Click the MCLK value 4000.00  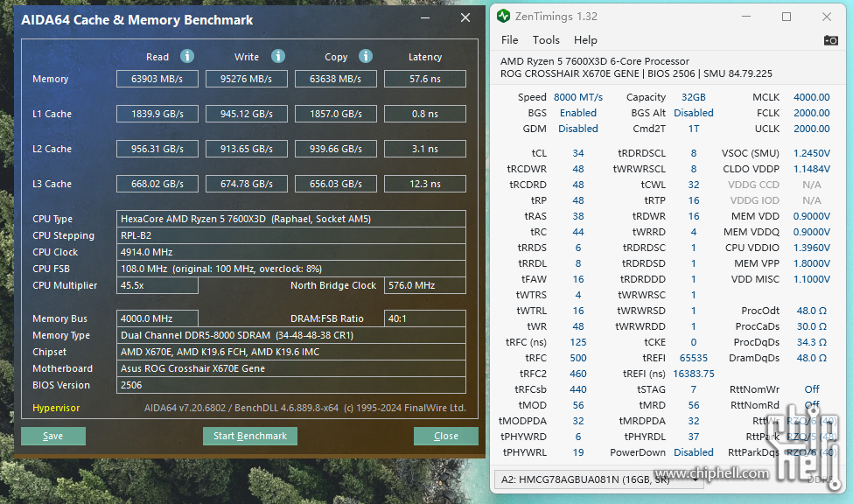[x=812, y=97]
